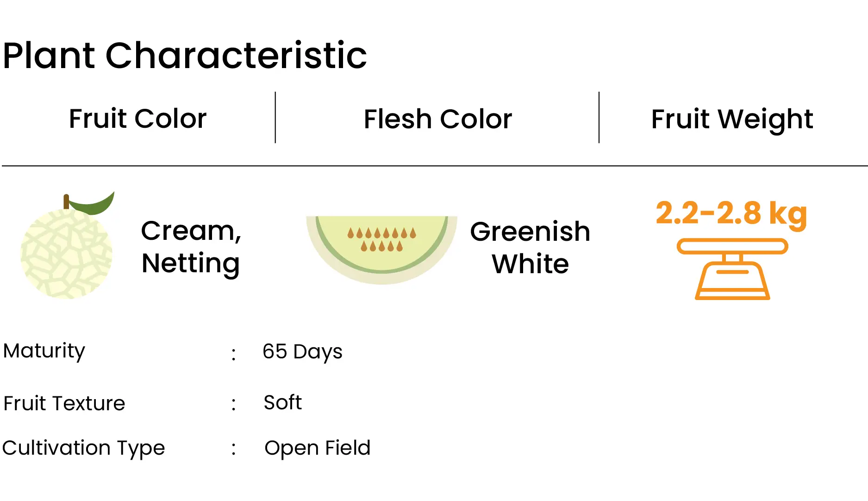Click the 2.2-2.8 kg weight value
This screenshot has height=501, width=868.
tap(731, 213)
